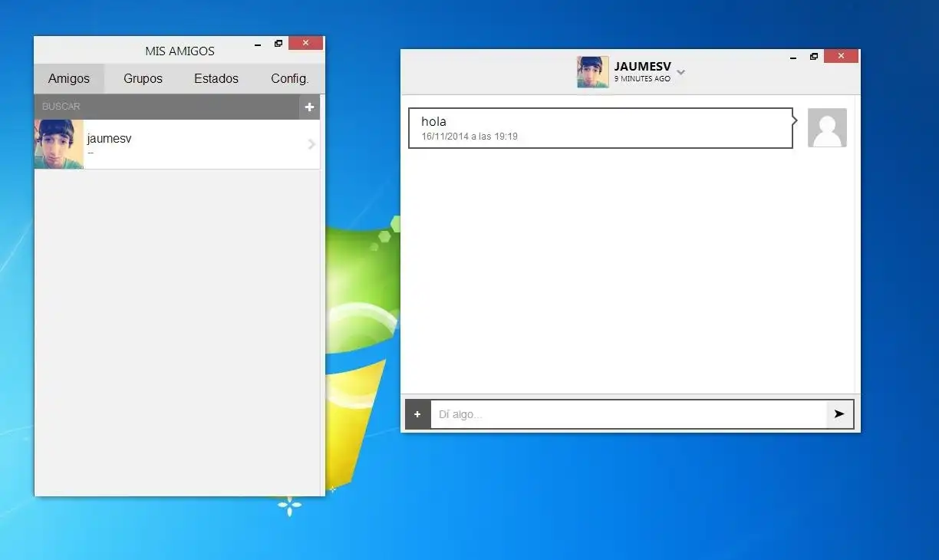Click the friends list vertical scrollbar
The height and width of the screenshot is (560, 939).
pyautogui.click(x=322, y=295)
